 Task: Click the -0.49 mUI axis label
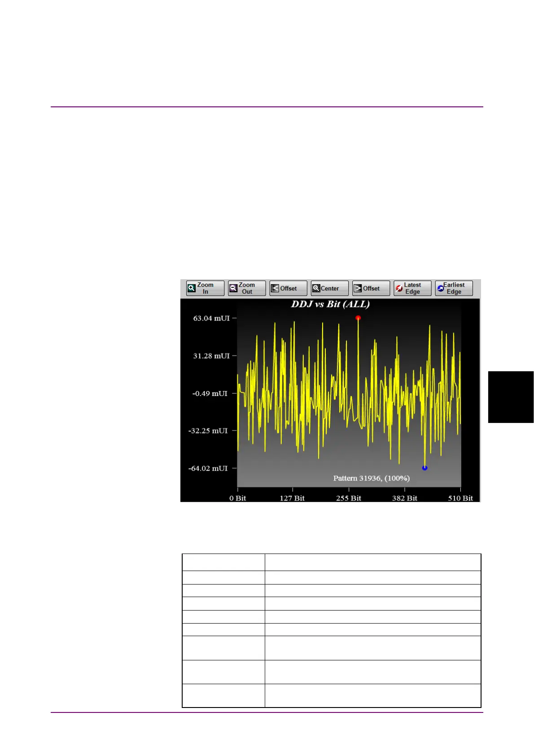tap(210, 394)
